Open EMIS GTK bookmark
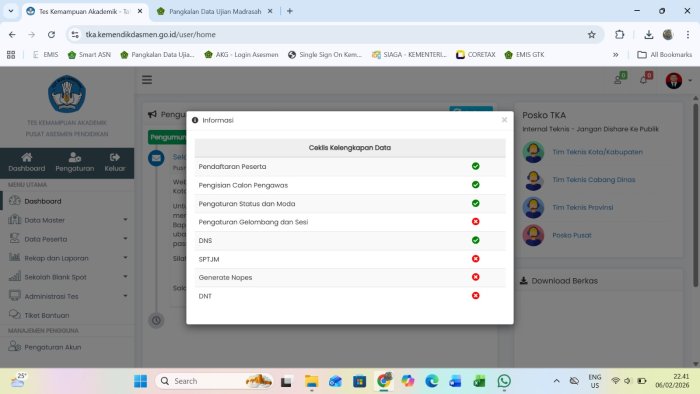 coord(525,54)
